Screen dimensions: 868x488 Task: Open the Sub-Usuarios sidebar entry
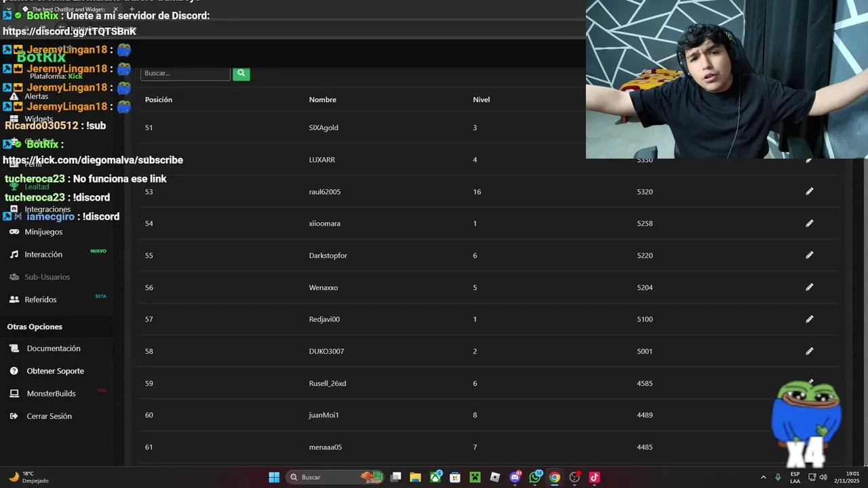47,277
